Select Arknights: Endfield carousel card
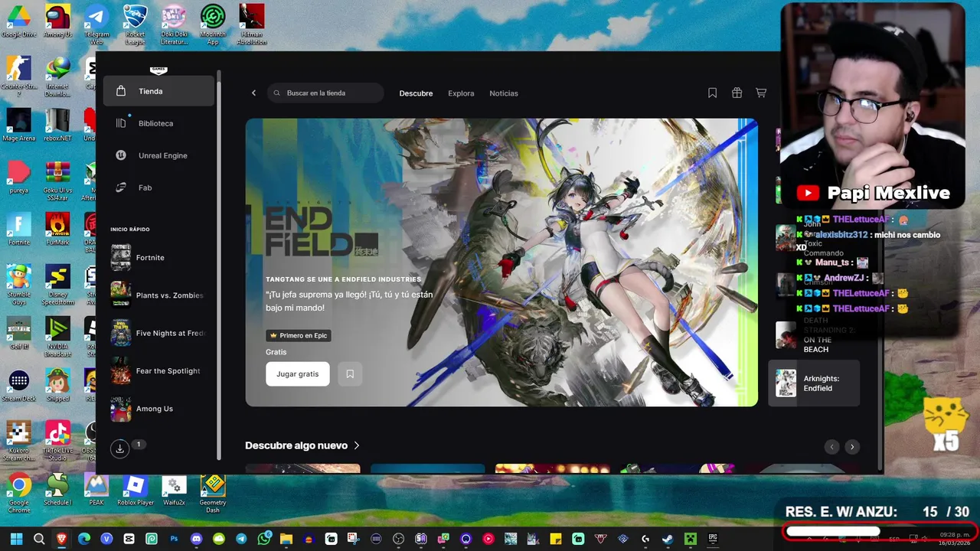Viewport: 980px width, 551px height. pyautogui.click(x=814, y=383)
